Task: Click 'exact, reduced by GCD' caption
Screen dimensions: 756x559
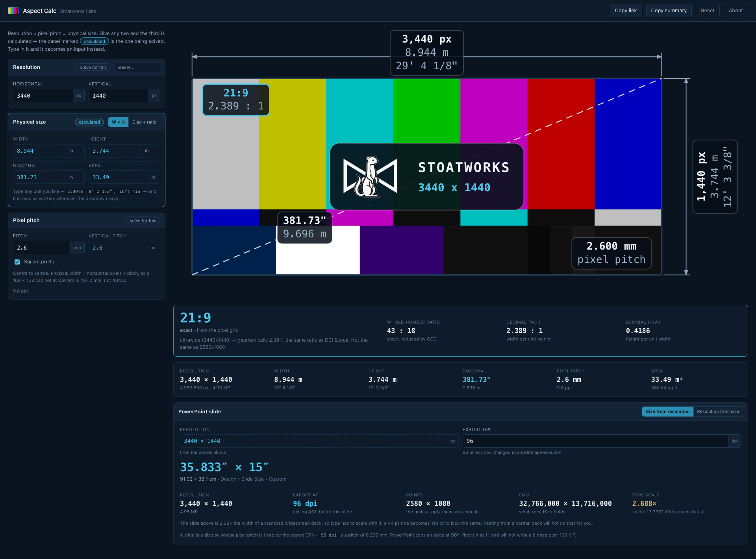Action: tap(411, 339)
